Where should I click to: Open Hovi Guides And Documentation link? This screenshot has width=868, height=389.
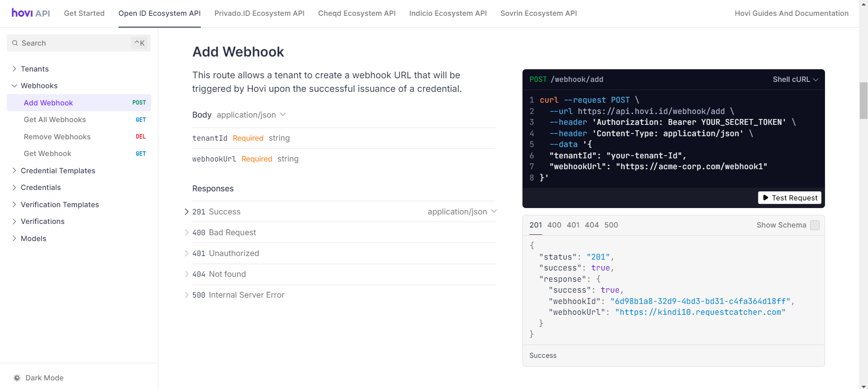791,13
